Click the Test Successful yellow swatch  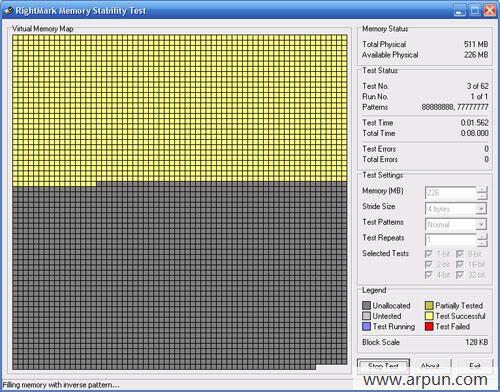click(x=429, y=316)
